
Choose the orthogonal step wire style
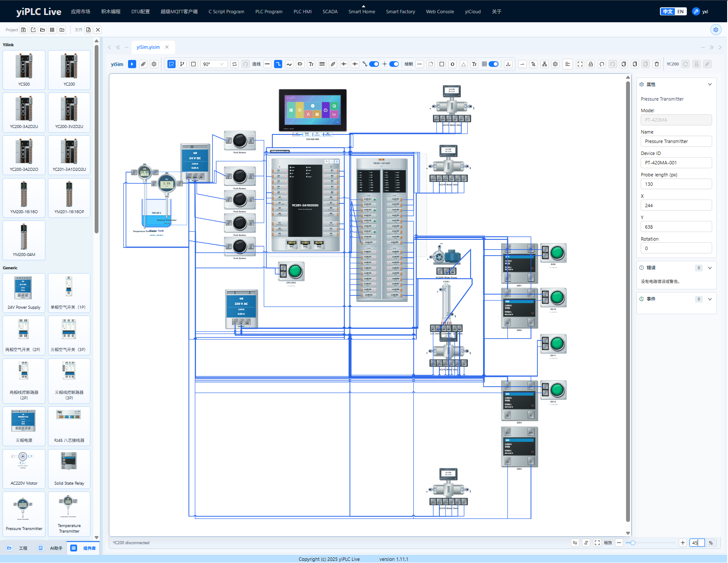pos(278,64)
